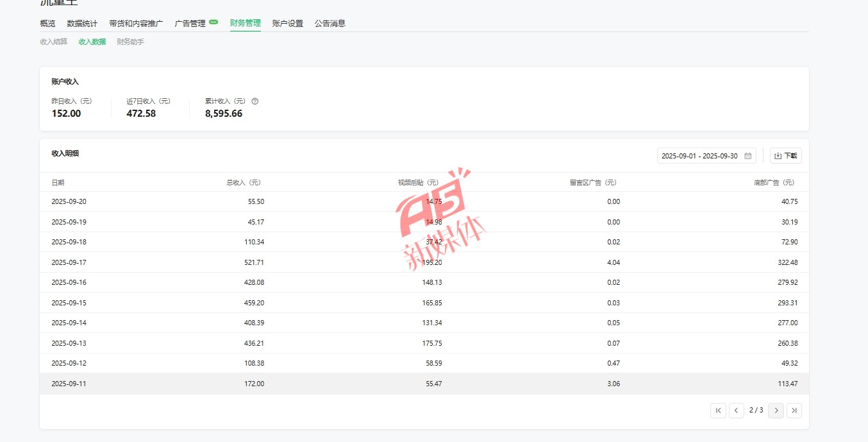Screen dimensions: 868x442
Task: Go to the first page of results
Action: [718, 411]
